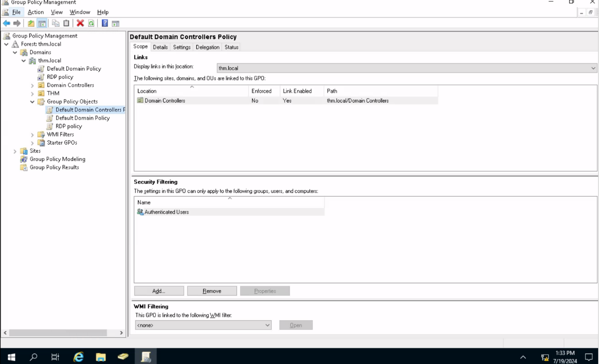The image size is (599, 364).
Task: Open the Action menu
Action: coord(36,12)
